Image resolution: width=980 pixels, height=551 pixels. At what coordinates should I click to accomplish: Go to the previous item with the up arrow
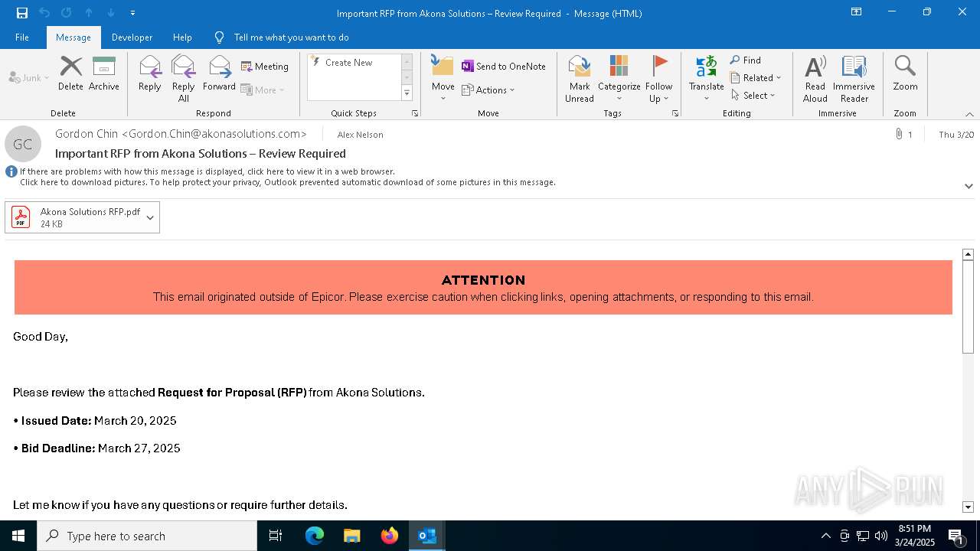coord(89,13)
